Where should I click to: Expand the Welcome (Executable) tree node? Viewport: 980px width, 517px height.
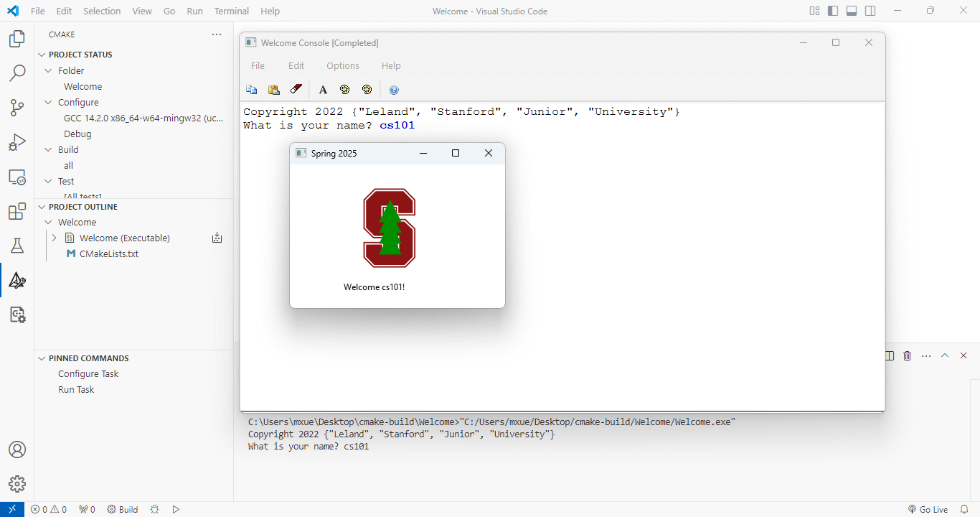(x=54, y=238)
